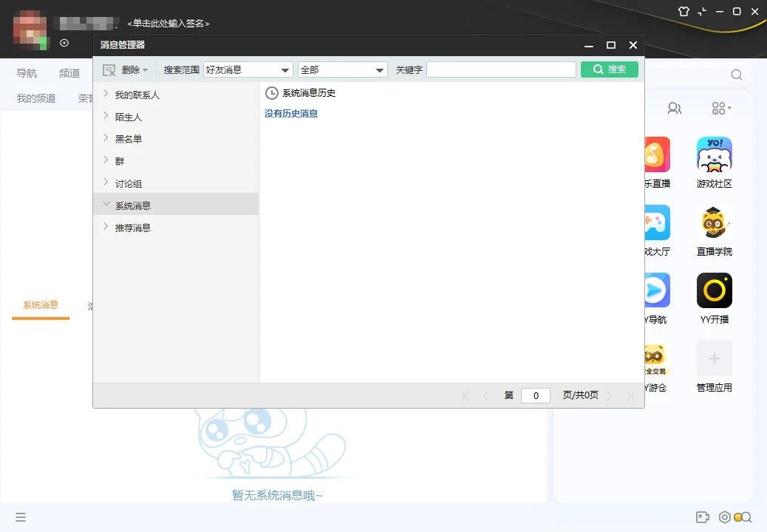Click the clock icon beside 系统消息历史
Viewport: 767px width, 532px height.
(271, 93)
